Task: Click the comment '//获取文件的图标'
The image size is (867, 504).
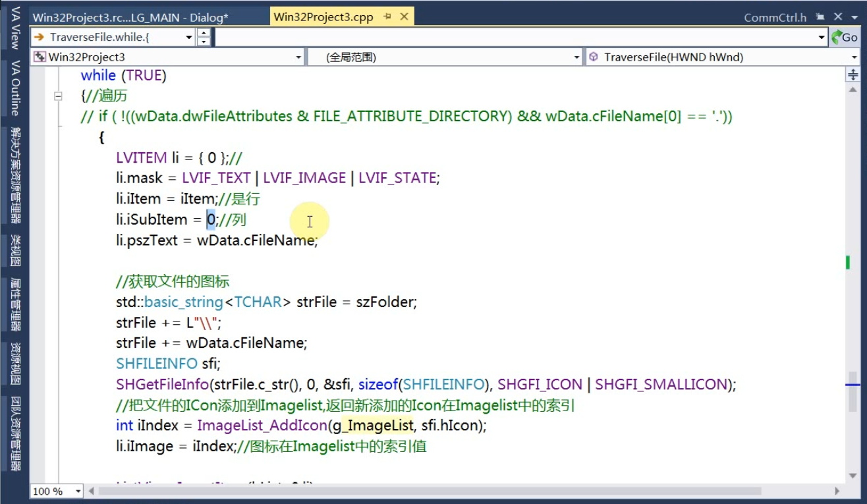Action: (x=173, y=282)
